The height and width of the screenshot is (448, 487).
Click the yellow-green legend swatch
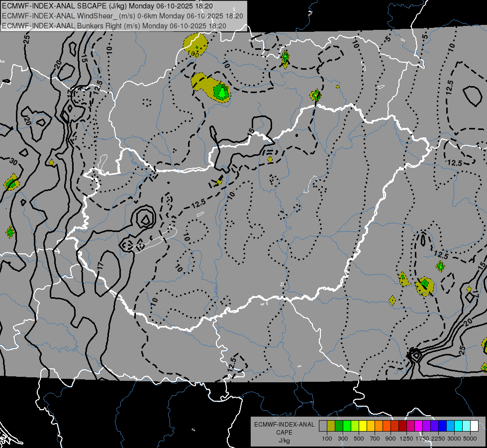355,426
